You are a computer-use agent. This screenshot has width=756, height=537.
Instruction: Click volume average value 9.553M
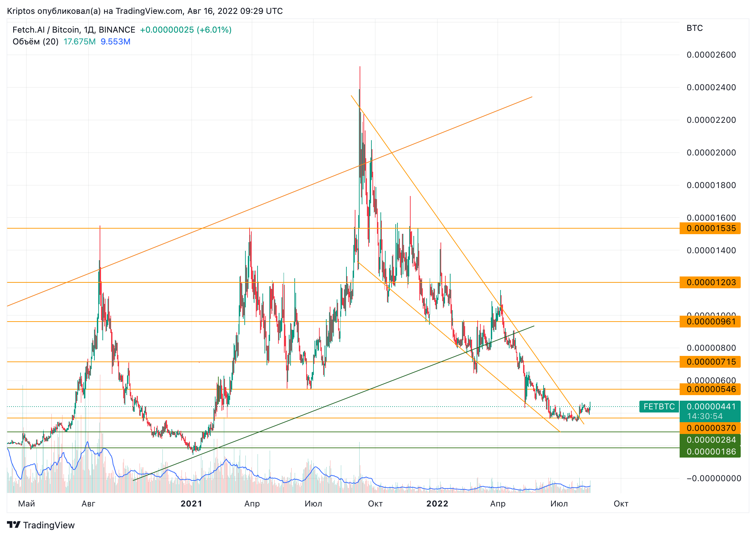(x=116, y=42)
